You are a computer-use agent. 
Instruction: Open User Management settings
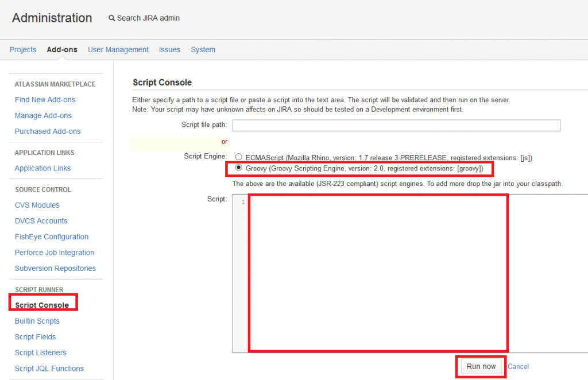point(118,49)
